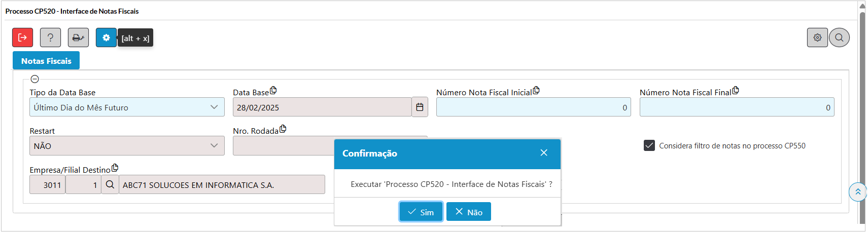The width and height of the screenshot is (868, 232).
Task: Open the Data Base calendar picker
Action: coord(420,107)
